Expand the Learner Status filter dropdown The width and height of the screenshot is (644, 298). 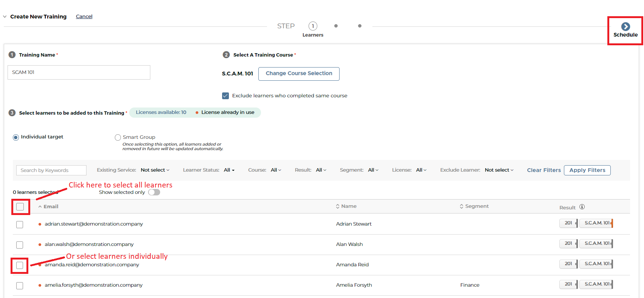click(229, 170)
